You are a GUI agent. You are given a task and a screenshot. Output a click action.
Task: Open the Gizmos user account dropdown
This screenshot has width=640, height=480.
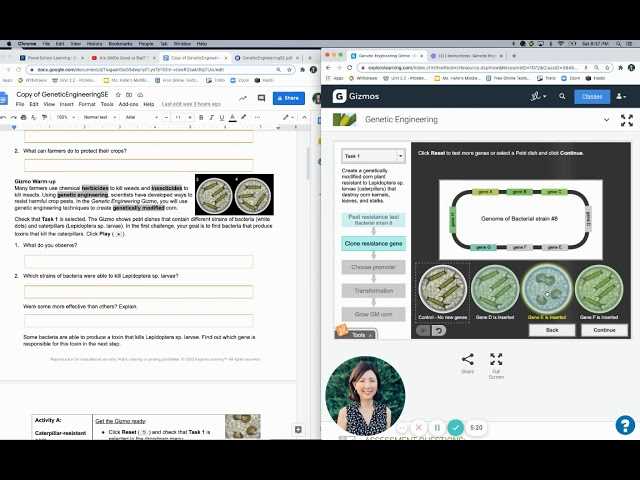(621, 96)
